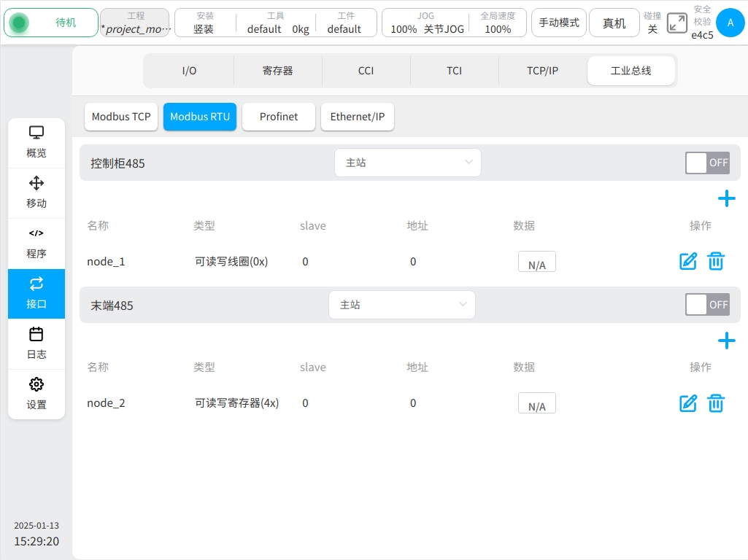Image resolution: width=748 pixels, height=560 pixels.
Task: Click the 手动模式 mode button
Action: [559, 23]
